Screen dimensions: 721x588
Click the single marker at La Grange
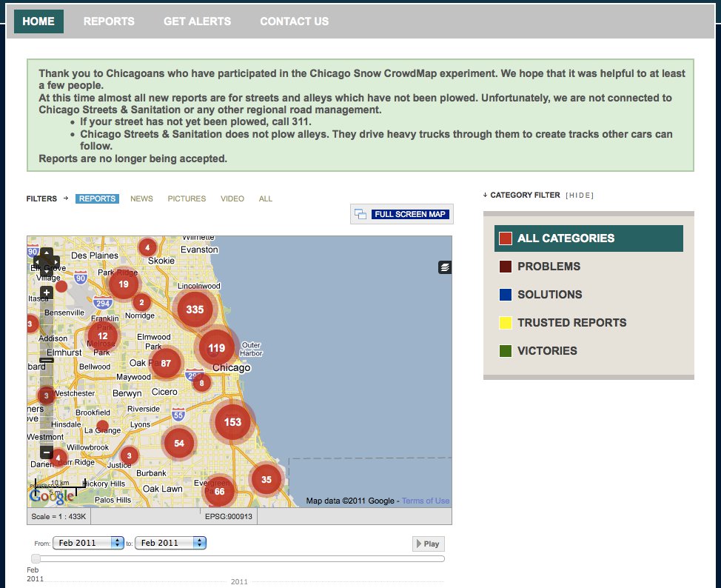tap(102, 427)
